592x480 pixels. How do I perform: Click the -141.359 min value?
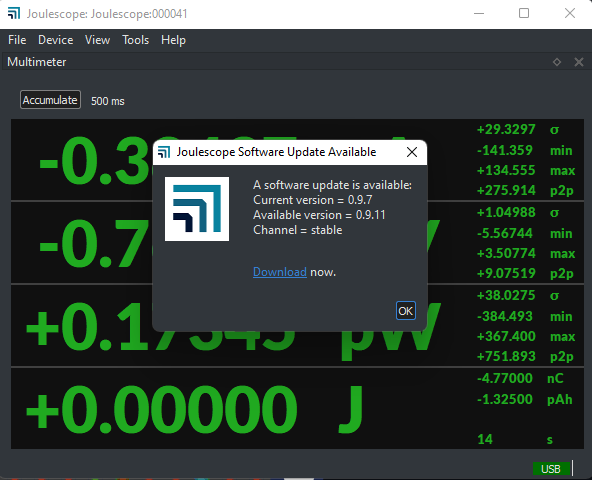[x=505, y=150]
